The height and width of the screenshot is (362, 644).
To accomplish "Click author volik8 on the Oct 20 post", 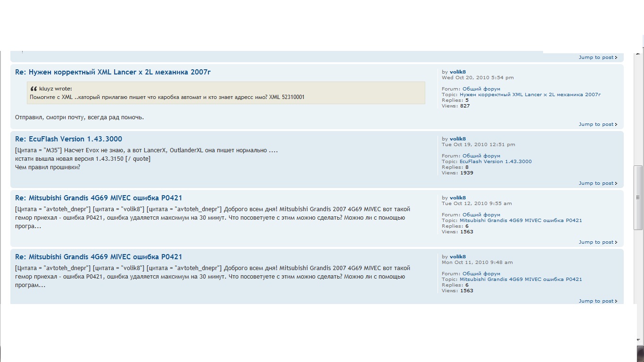I will coord(457,72).
